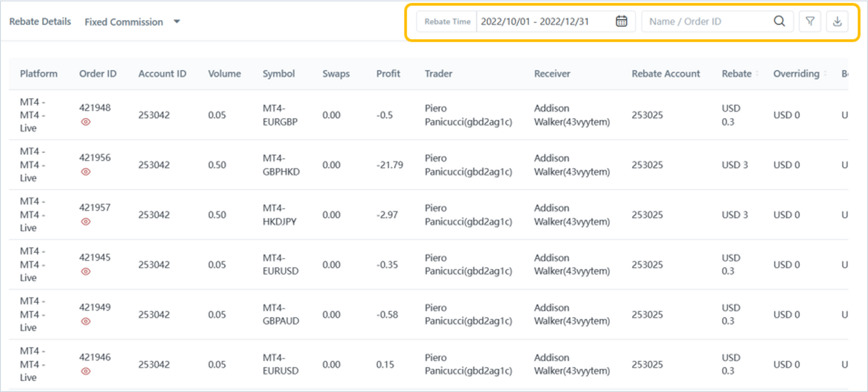Select the Rebate Details tab
Viewport: 868px width, 392px height.
tap(40, 22)
